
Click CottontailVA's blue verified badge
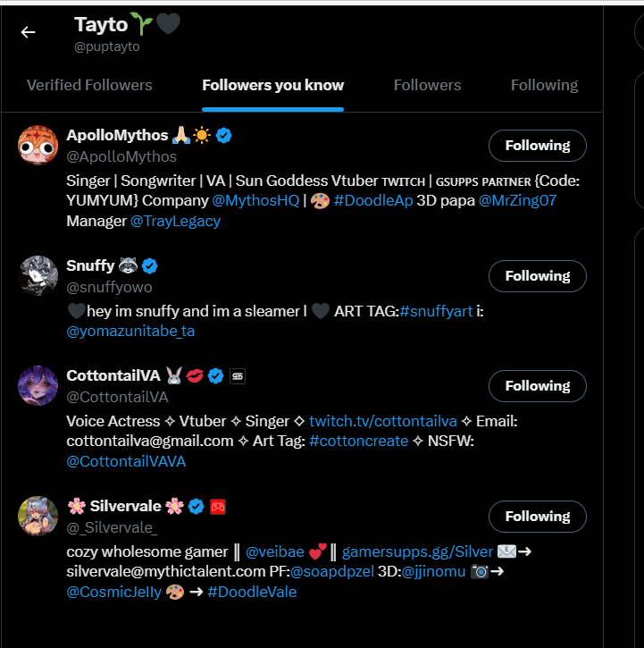tap(215, 375)
